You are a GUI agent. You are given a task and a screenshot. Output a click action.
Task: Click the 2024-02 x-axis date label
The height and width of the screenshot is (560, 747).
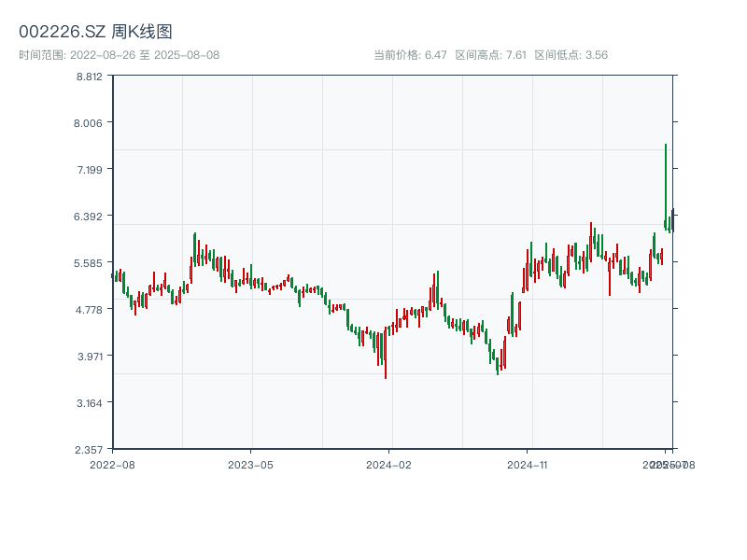click(389, 464)
